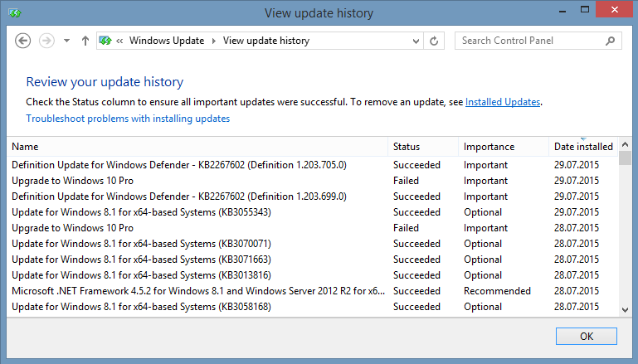
Task: Click the search magnifier icon
Action: (x=610, y=41)
